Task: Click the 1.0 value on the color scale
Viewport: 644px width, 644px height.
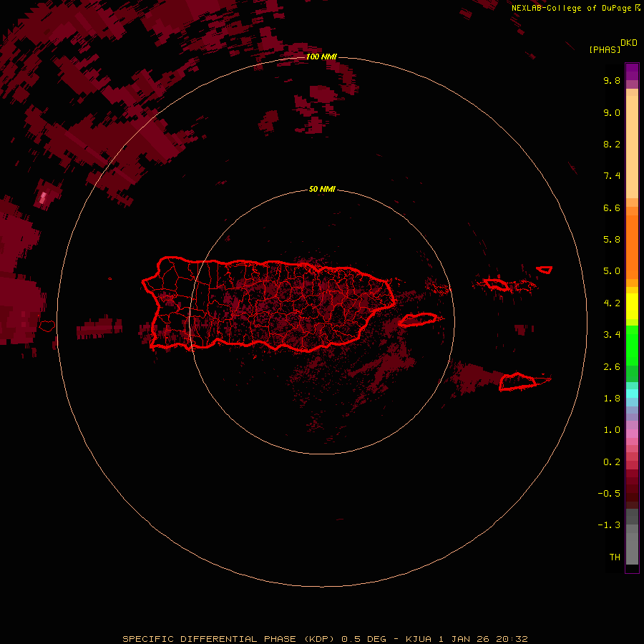Action: (612, 430)
